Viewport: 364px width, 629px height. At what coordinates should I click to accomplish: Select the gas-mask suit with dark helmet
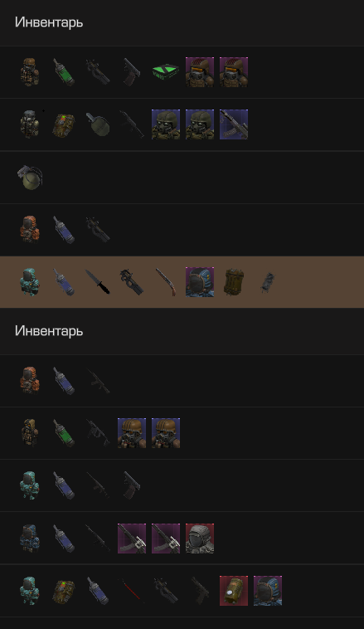[x=30, y=124]
